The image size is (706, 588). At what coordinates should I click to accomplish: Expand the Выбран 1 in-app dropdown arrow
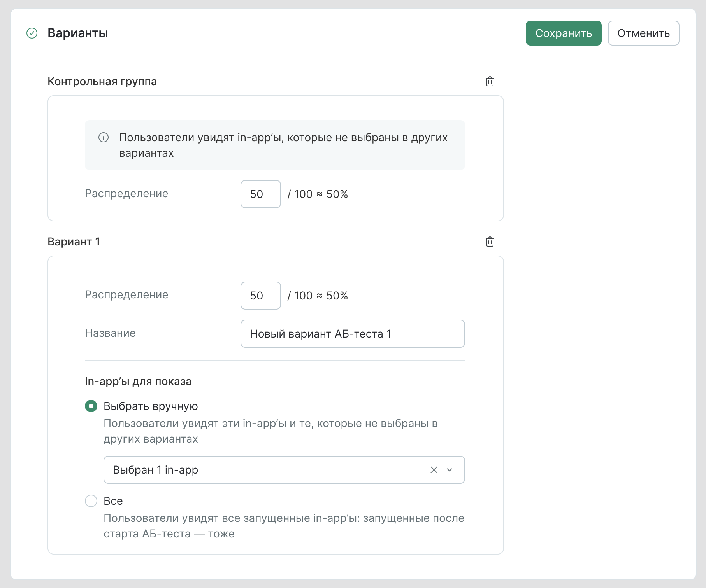(450, 470)
